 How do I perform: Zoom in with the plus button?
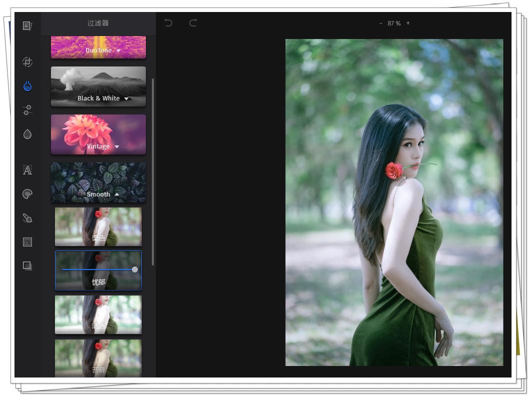tap(408, 23)
